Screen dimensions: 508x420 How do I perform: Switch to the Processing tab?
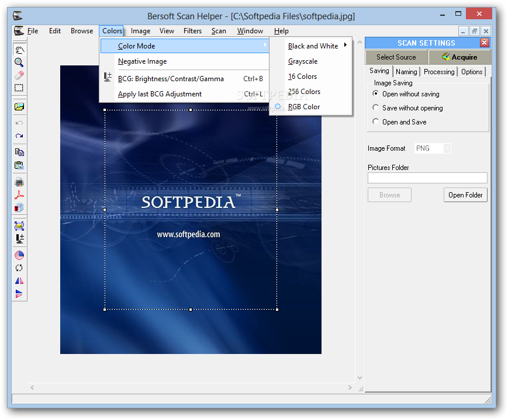[x=439, y=72]
